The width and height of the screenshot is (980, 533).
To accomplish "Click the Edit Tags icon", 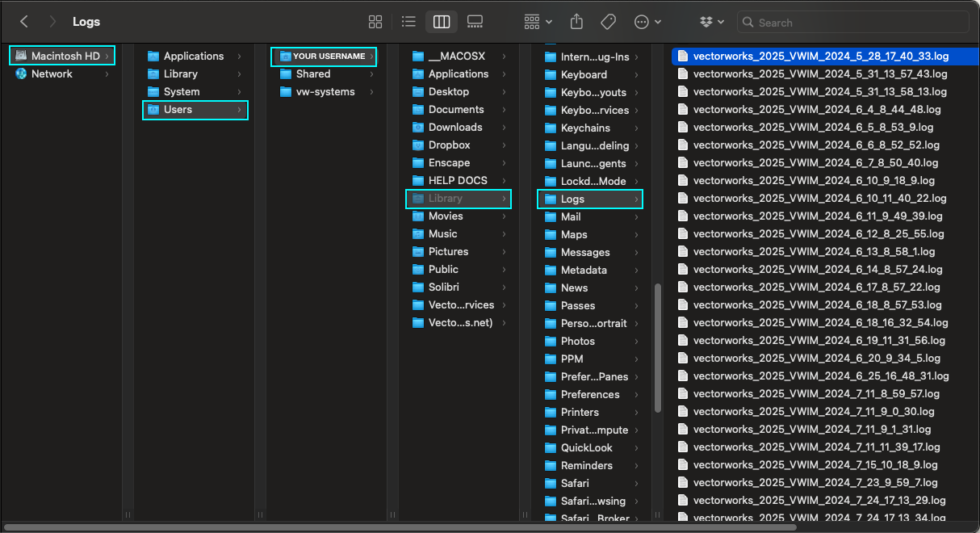I will point(608,22).
